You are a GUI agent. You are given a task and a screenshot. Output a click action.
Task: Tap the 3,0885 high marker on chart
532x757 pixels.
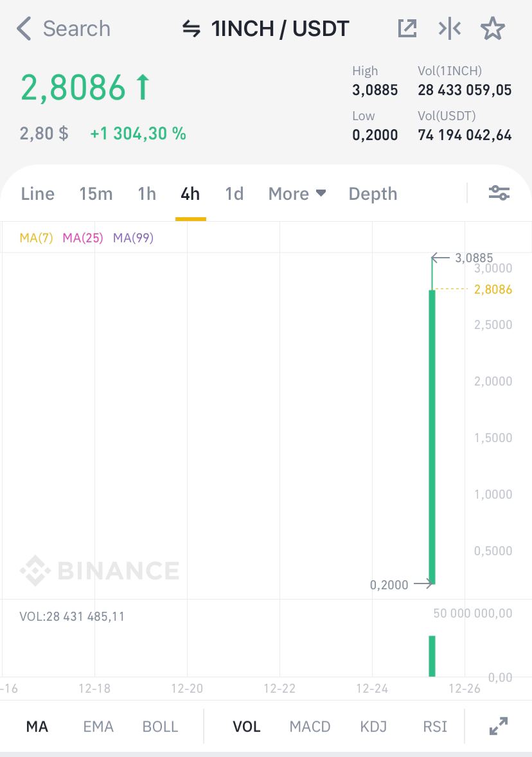[x=474, y=258]
